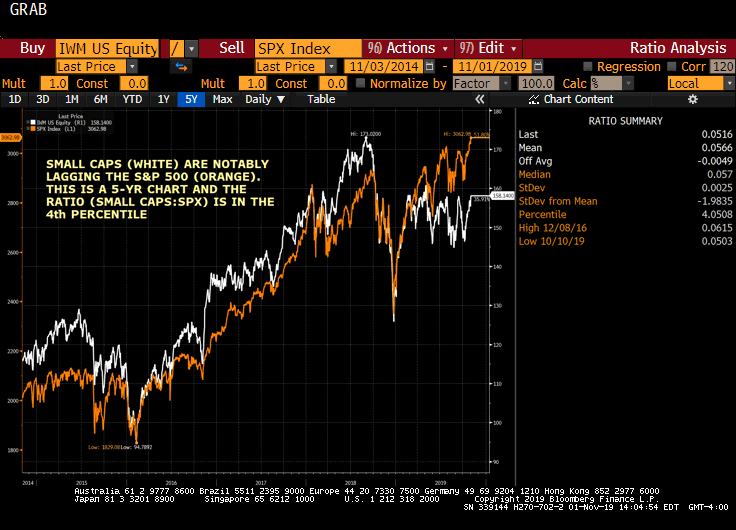Toggle the Corr checkbox
The height and width of the screenshot is (530, 736).
pos(672,67)
